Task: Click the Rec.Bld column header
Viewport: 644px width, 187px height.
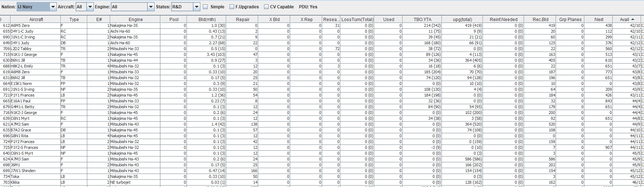Action: (540, 19)
